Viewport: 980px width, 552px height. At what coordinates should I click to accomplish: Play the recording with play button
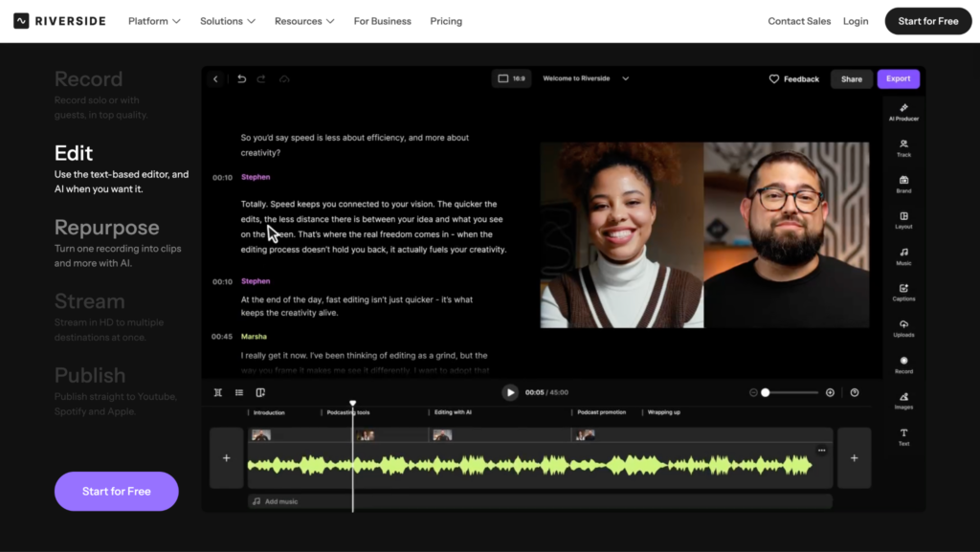click(x=510, y=393)
